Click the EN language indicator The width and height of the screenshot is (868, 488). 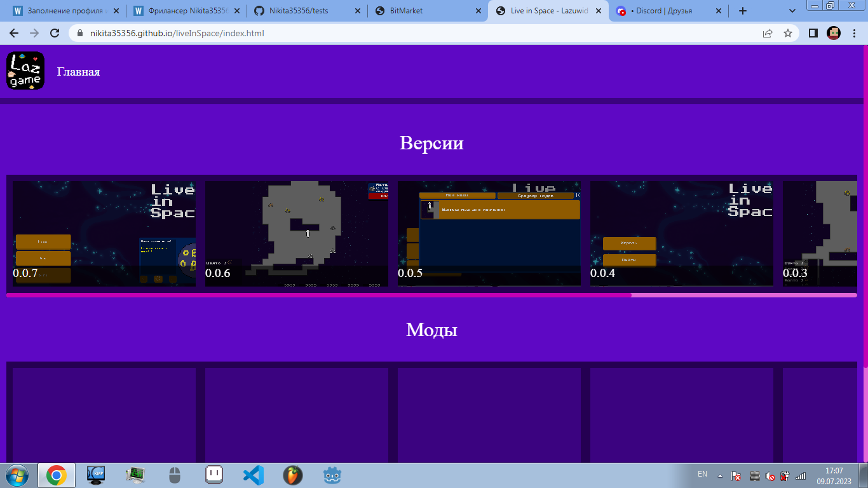pyautogui.click(x=702, y=474)
